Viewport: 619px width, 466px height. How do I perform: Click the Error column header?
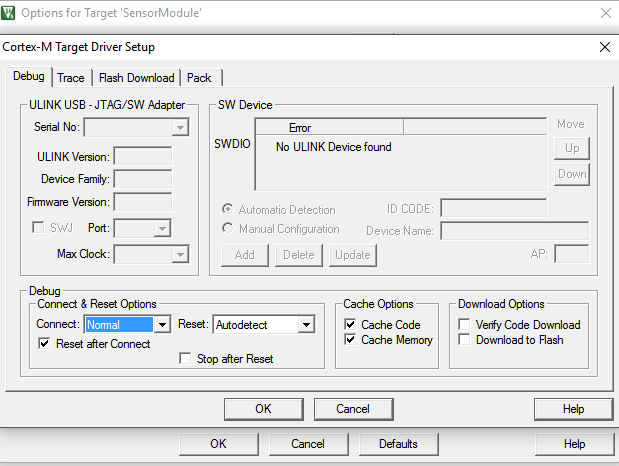pyautogui.click(x=330, y=128)
